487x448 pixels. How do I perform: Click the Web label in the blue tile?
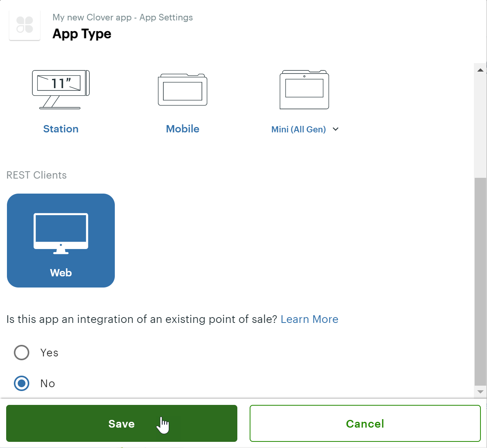coord(61,273)
